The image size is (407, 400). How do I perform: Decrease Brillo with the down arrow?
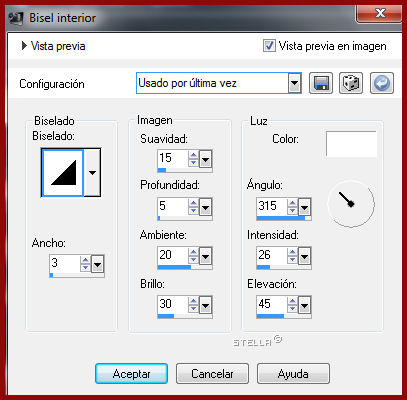coord(193,309)
